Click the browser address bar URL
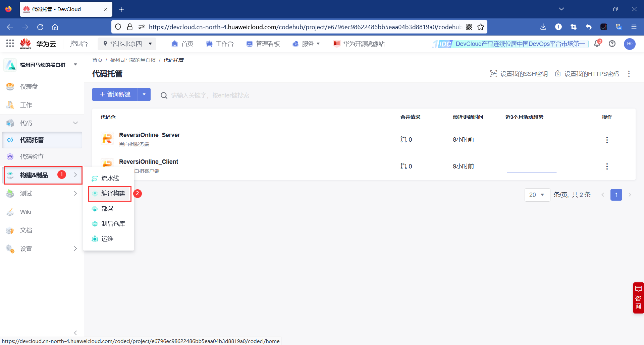 pyautogui.click(x=305, y=27)
